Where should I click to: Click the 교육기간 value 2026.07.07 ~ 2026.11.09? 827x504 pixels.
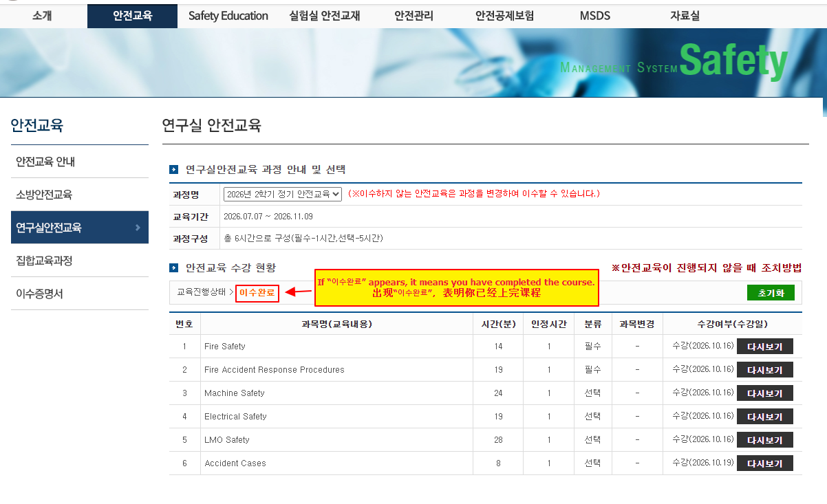(x=268, y=217)
